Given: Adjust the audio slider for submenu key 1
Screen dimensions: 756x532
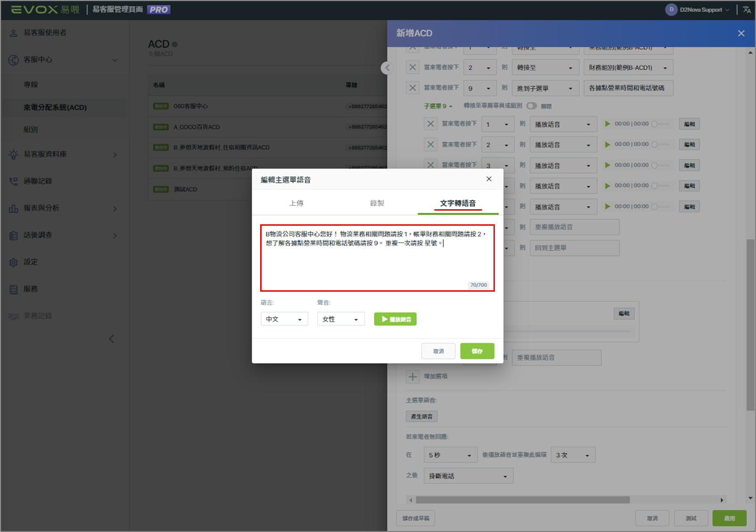Looking at the screenshot, I should click(661, 124).
